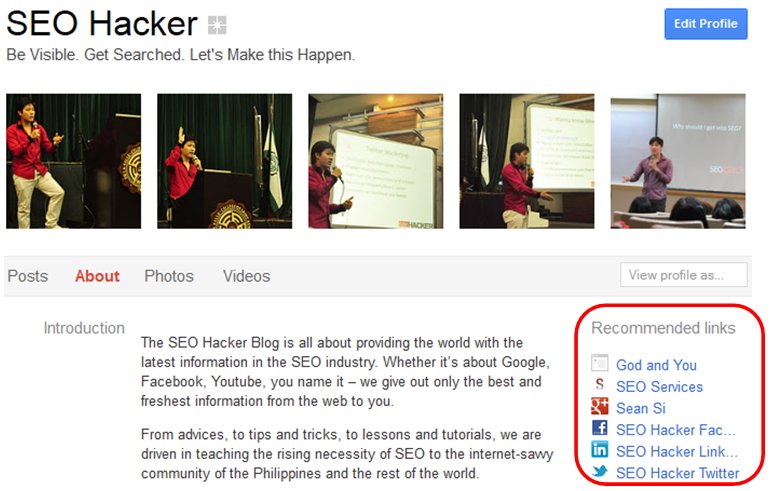This screenshot has height=491, width=771.
Task: Open the View profile as dropdown
Action: (x=683, y=275)
